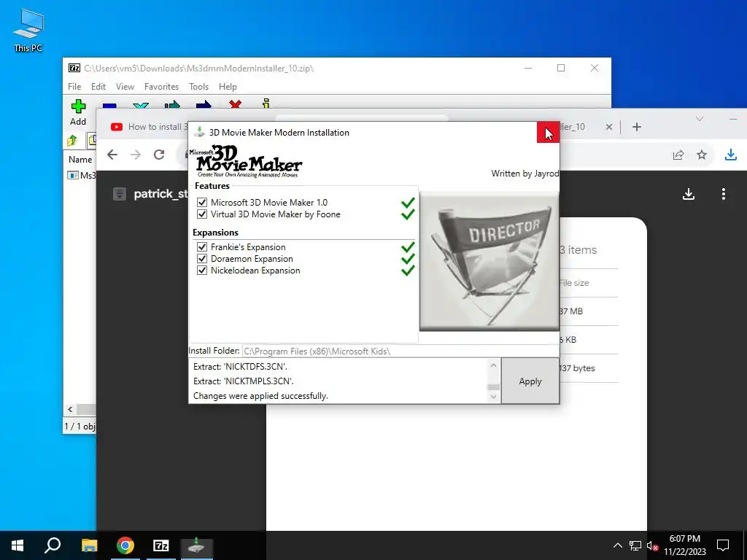Uncheck Frankie's Expansion option
747x560 pixels.
(202, 246)
